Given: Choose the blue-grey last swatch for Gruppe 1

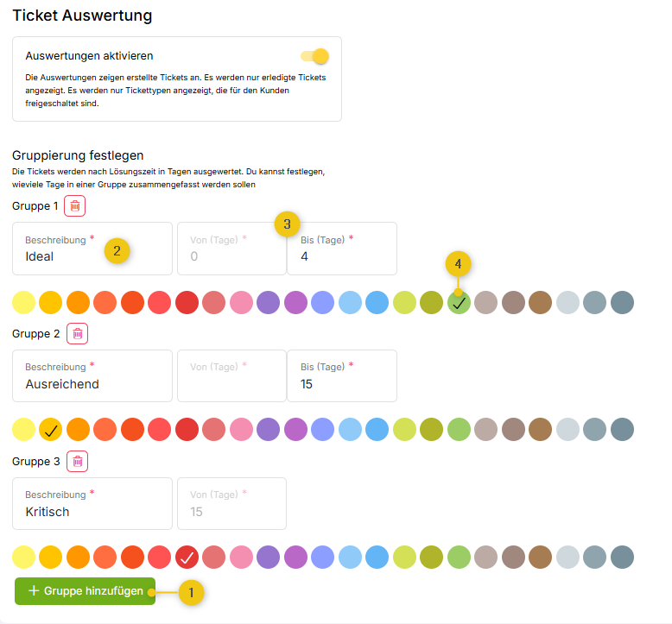Looking at the screenshot, I should 622,303.
